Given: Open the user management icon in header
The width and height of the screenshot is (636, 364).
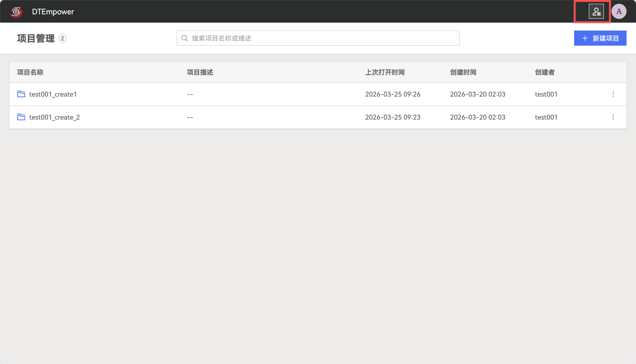Looking at the screenshot, I should point(596,12).
